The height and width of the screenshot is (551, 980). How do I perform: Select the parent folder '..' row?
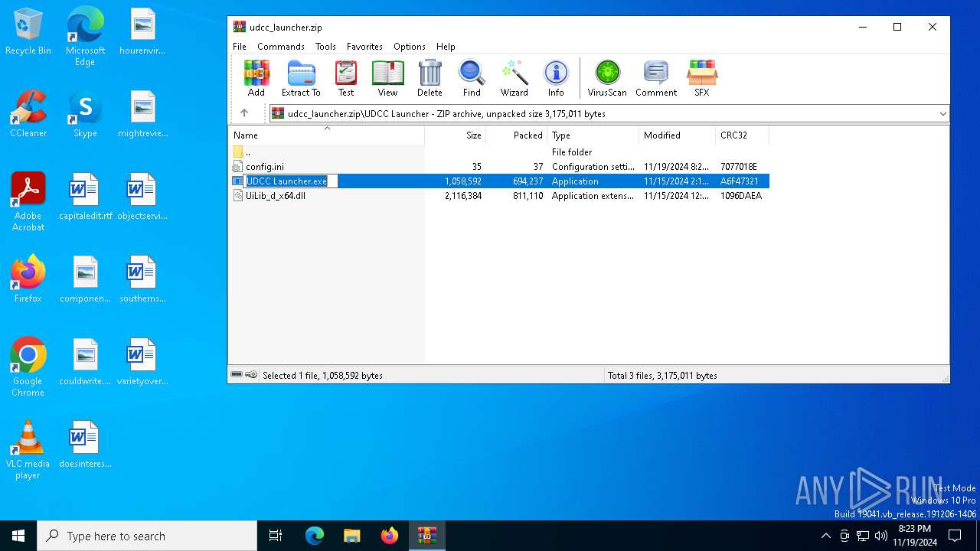499,152
